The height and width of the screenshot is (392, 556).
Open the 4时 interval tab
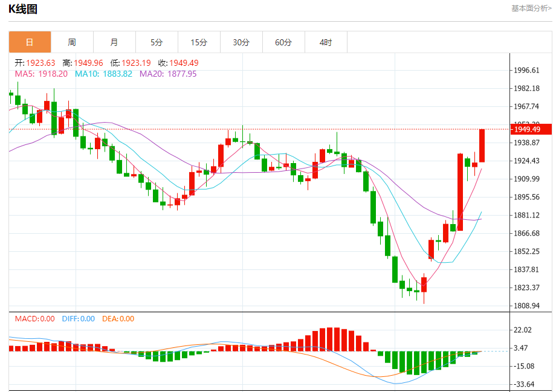[326, 42]
